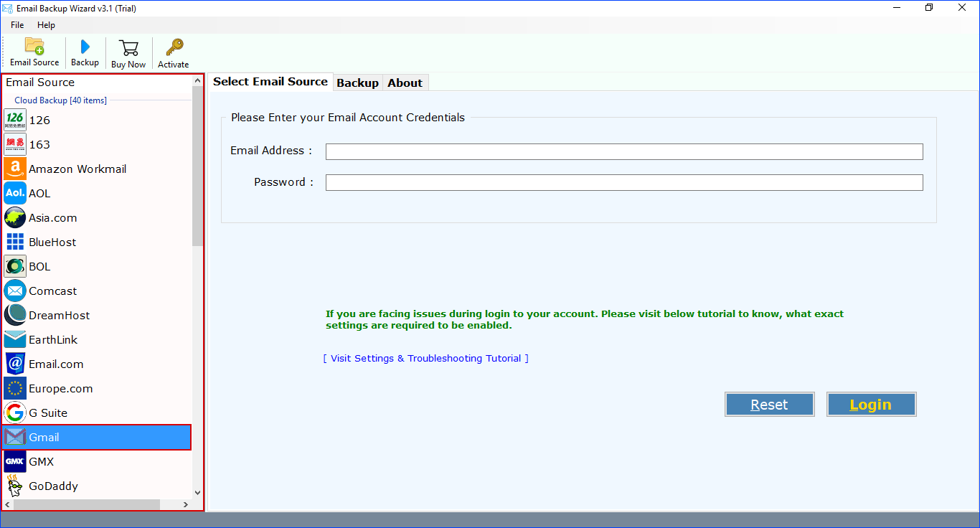Image resolution: width=980 pixels, height=528 pixels.
Task: Select the 126 mail icon
Action: tap(15, 120)
